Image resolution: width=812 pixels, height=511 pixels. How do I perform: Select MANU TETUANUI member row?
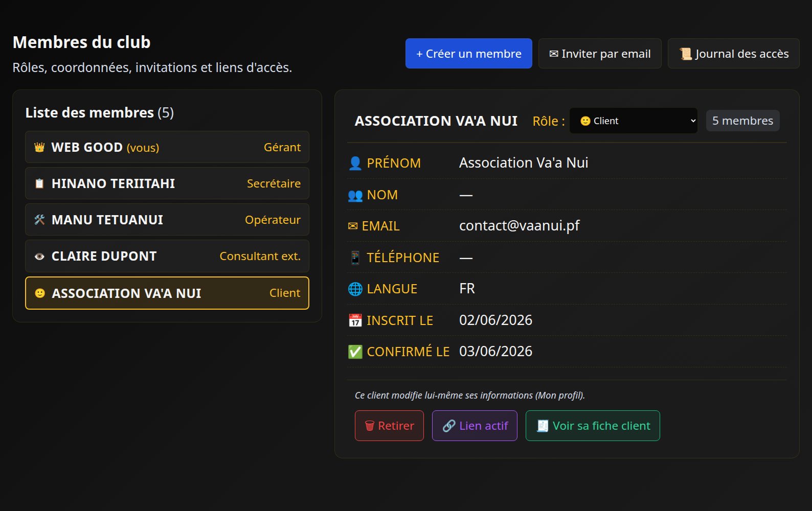tap(167, 220)
